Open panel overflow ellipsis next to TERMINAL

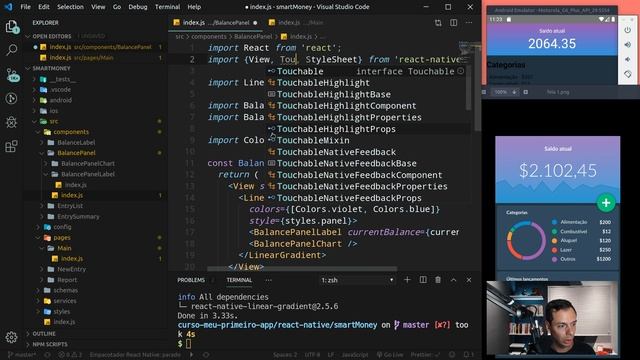tap(268, 280)
